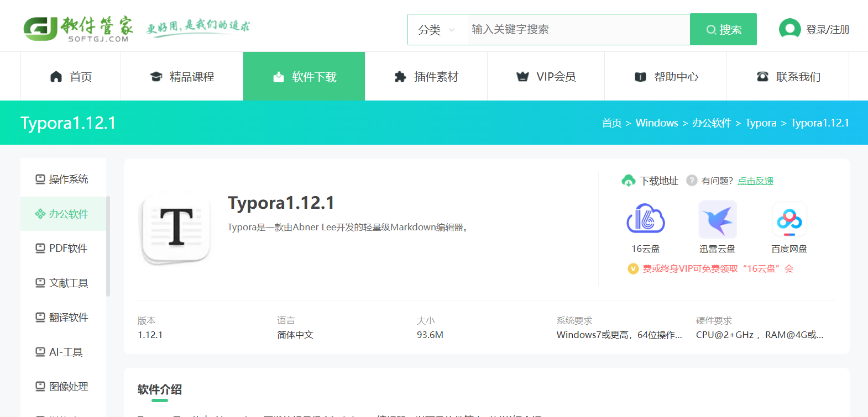Click the version value 1.12.1
Viewport: 868px width, 417px height.
(150, 335)
